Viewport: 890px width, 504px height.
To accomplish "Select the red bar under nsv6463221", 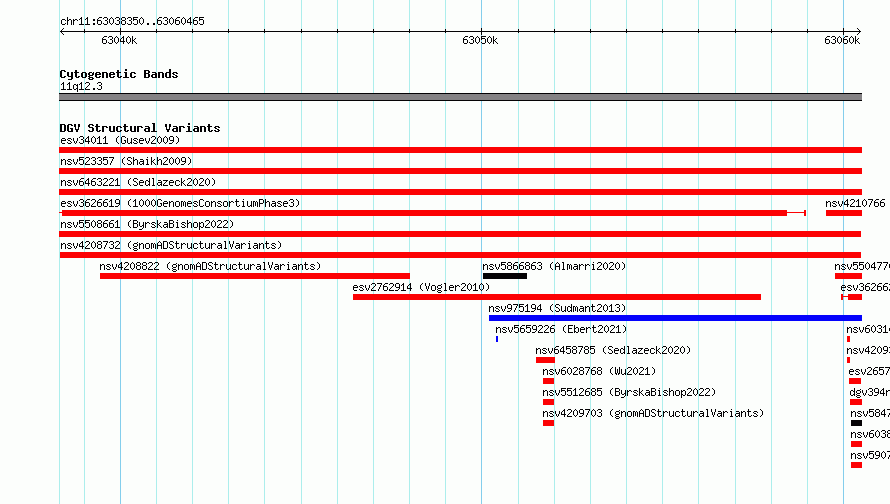I will click(460, 192).
